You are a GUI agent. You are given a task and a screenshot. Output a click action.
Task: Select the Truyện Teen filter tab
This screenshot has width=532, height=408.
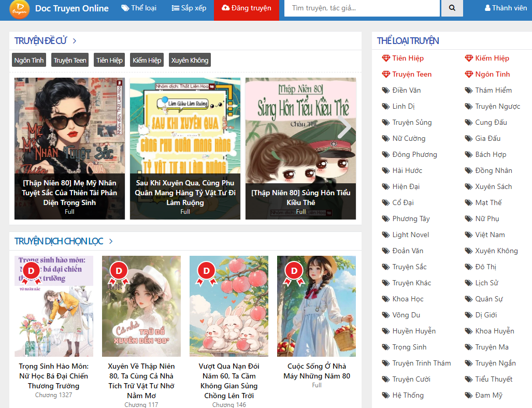(x=70, y=60)
